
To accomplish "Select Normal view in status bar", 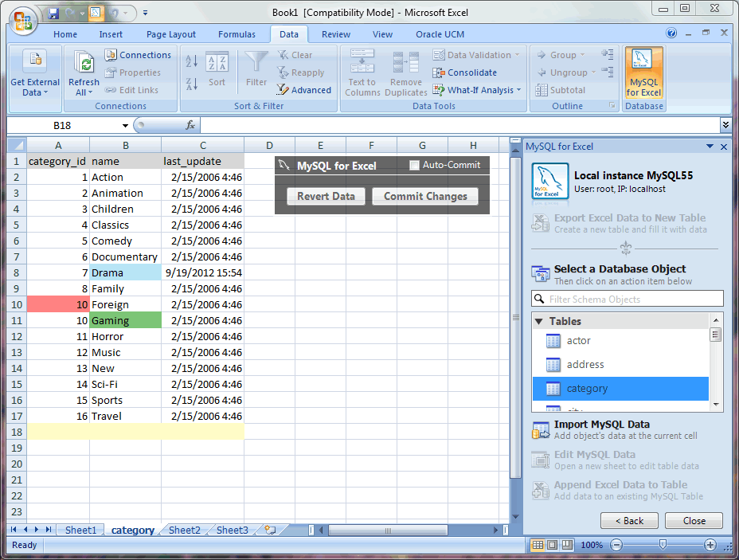I will [538, 545].
